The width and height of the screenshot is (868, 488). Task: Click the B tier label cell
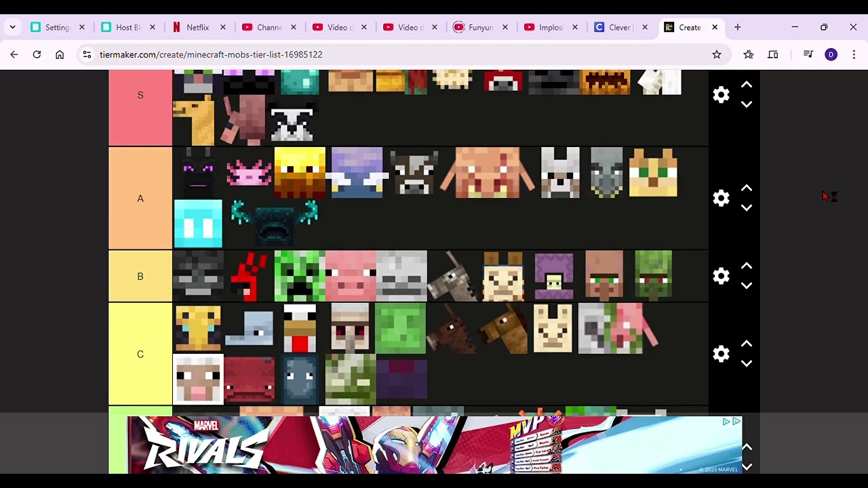140,276
